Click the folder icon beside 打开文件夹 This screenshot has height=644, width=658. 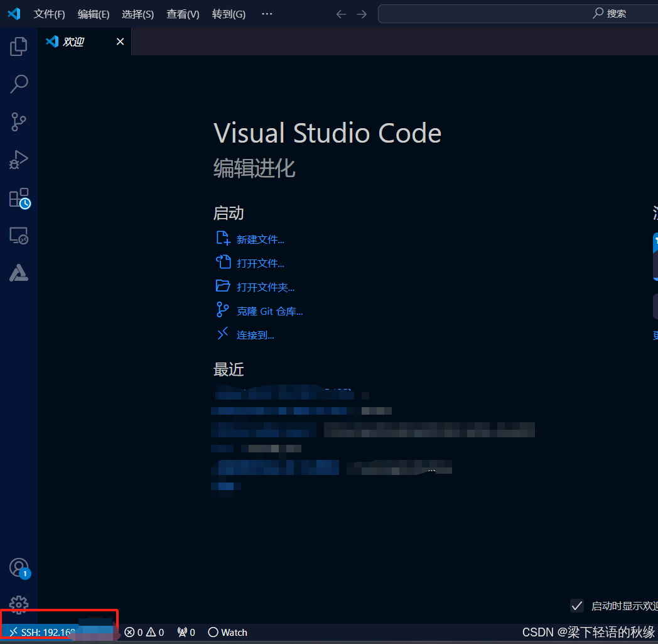click(x=223, y=286)
